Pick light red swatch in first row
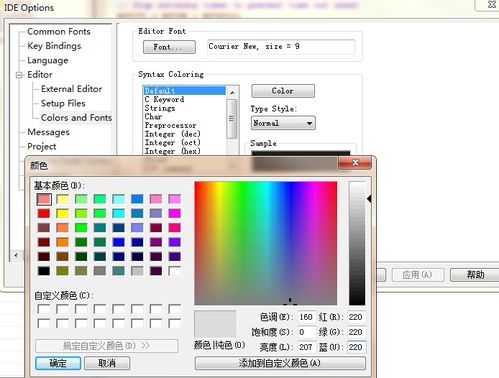Image resolution: width=499 pixels, height=378 pixels. (x=44, y=199)
